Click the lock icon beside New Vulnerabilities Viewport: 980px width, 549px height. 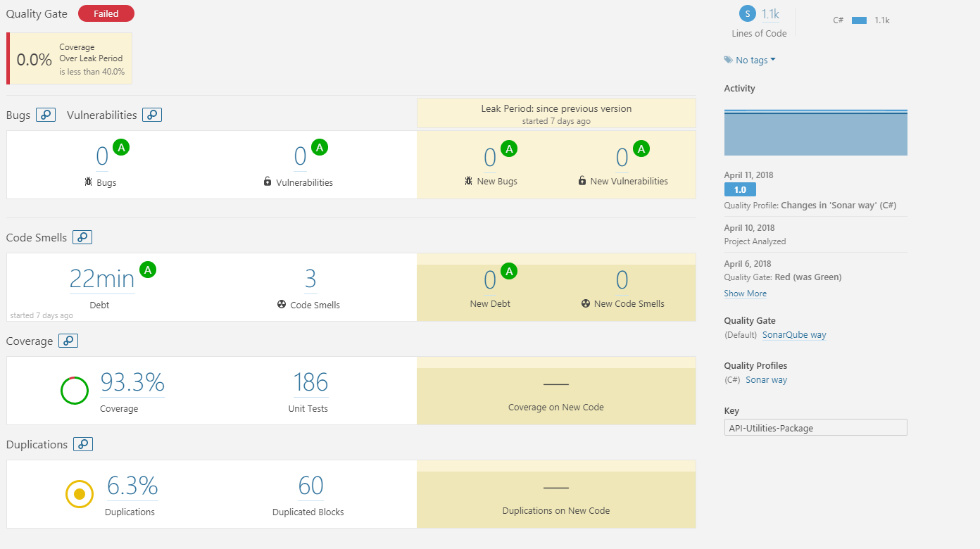coord(582,181)
